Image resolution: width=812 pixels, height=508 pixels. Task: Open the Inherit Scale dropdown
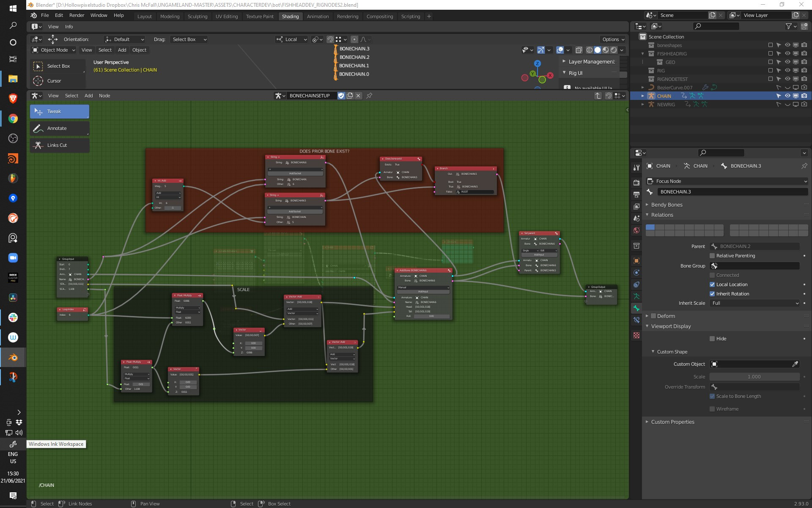(755, 303)
